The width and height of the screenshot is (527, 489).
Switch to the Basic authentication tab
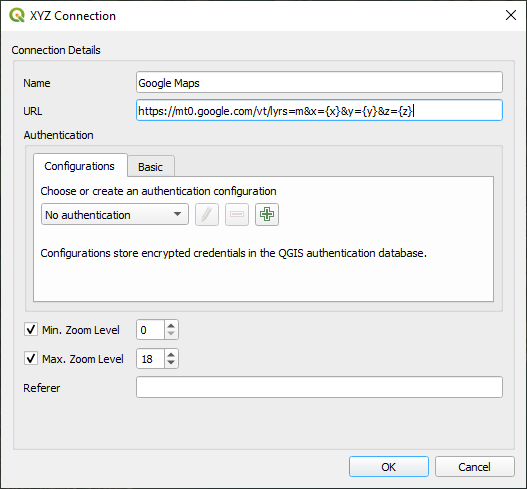151,167
